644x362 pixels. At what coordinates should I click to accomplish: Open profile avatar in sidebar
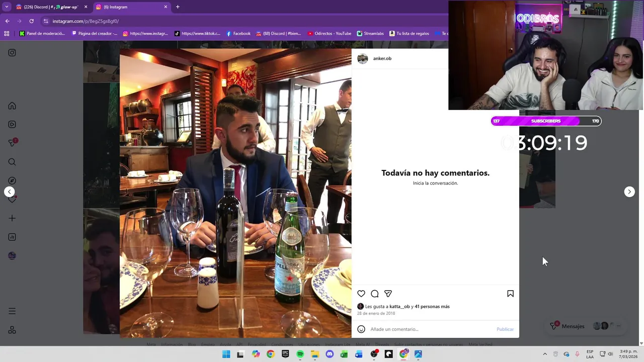coord(12,255)
